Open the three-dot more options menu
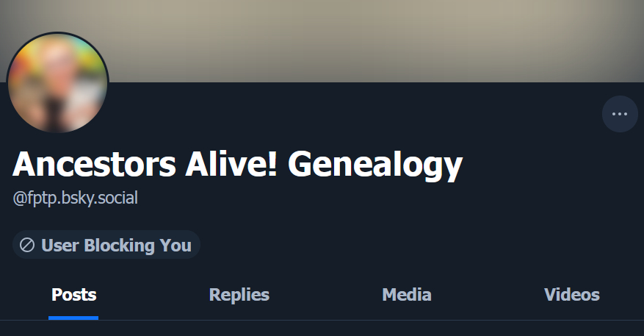 pos(620,114)
